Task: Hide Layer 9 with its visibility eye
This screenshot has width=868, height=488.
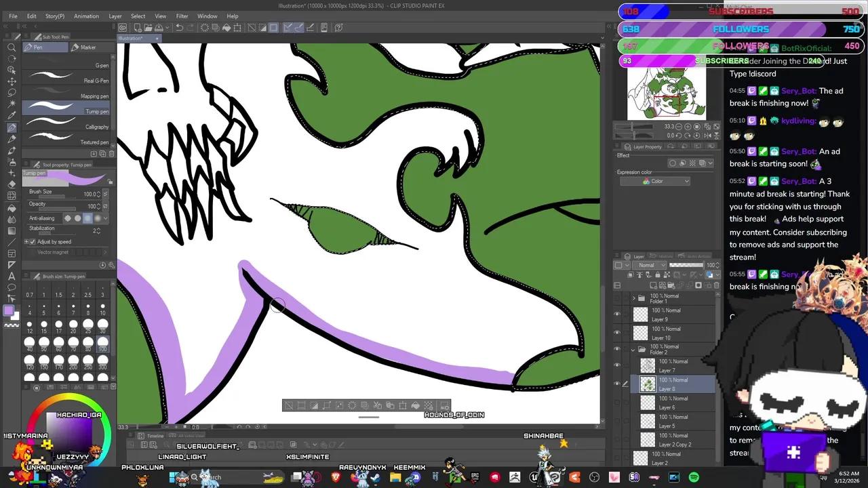Action: 616,312
